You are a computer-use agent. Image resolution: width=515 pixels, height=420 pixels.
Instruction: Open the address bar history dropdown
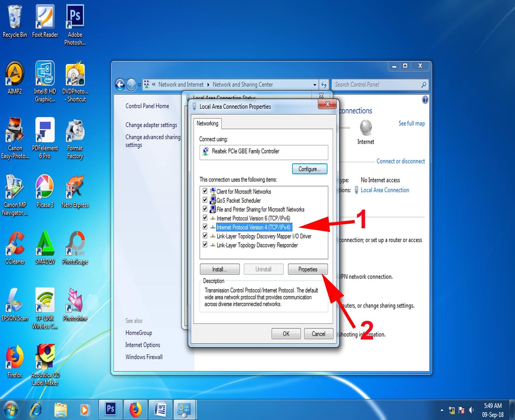314,84
